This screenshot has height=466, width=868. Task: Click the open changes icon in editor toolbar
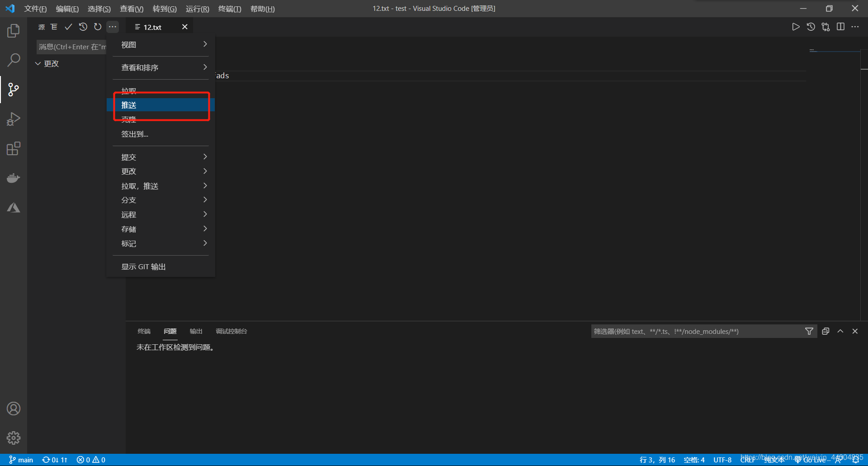click(x=826, y=27)
